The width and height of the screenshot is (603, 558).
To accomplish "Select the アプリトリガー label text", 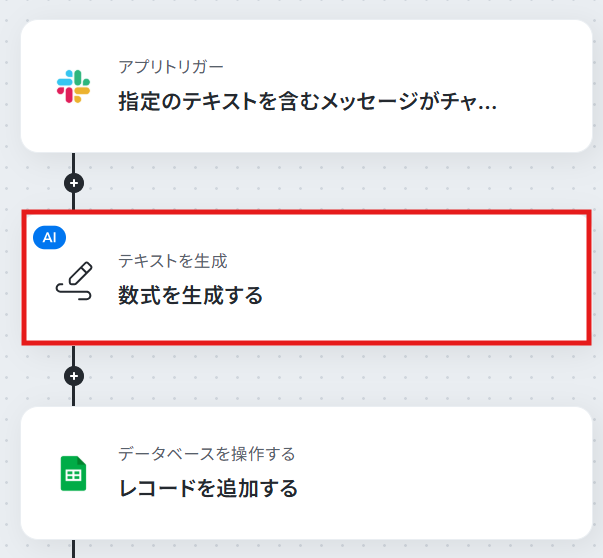I will tap(171, 67).
